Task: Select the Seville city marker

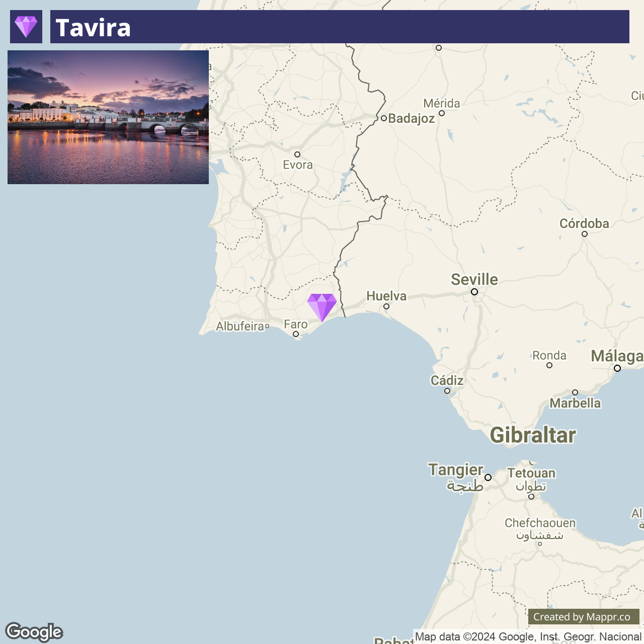Action: coord(474,292)
